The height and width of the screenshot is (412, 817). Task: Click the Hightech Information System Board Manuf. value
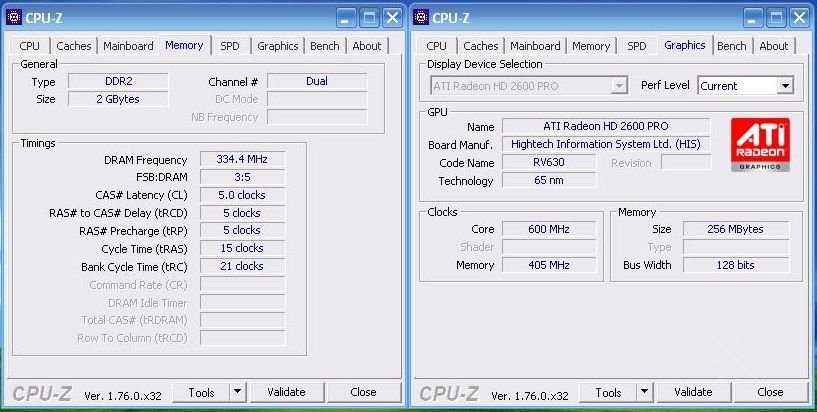pos(606,144)
